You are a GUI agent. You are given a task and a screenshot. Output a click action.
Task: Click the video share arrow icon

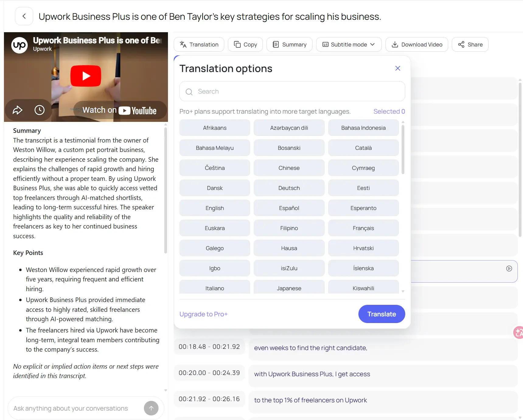point(17,110)
